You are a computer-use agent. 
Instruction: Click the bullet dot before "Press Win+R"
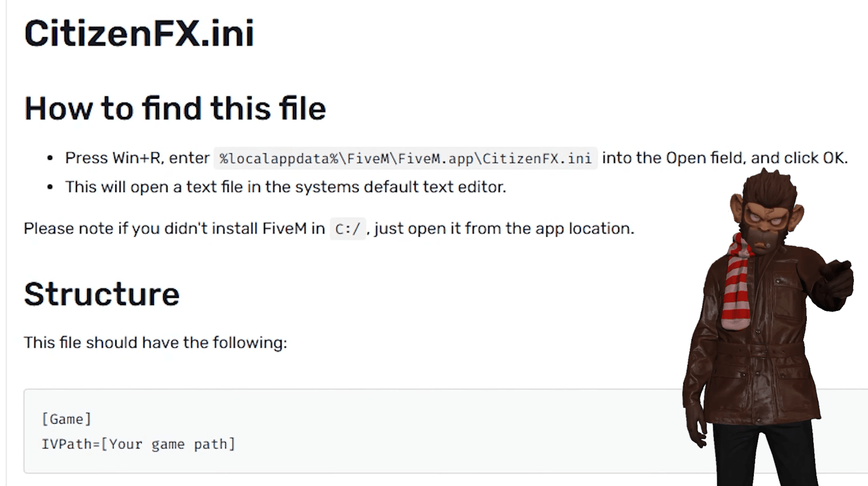tap(50, 158)
